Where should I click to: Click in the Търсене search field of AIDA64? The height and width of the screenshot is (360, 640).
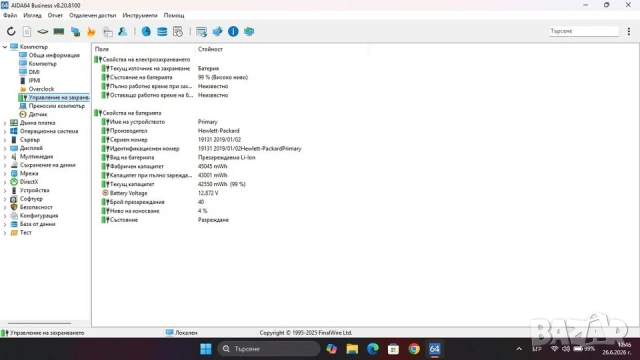(584, 31)
